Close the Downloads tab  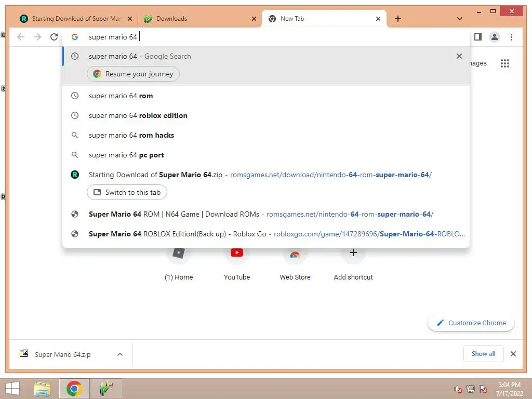pyautogui.click(x=254, y=19)
